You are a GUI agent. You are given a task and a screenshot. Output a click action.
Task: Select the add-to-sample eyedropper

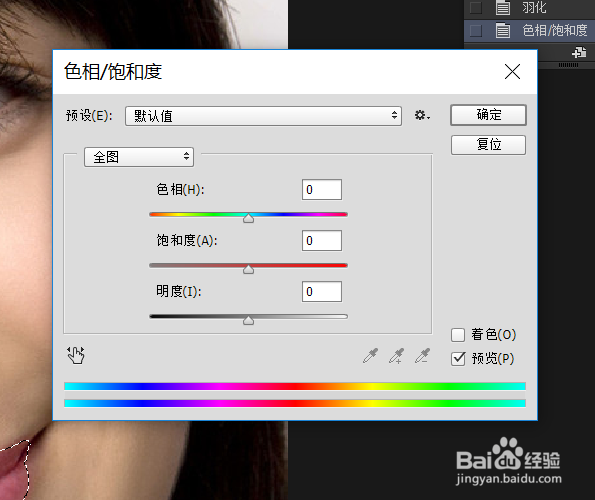click(397, 356)
